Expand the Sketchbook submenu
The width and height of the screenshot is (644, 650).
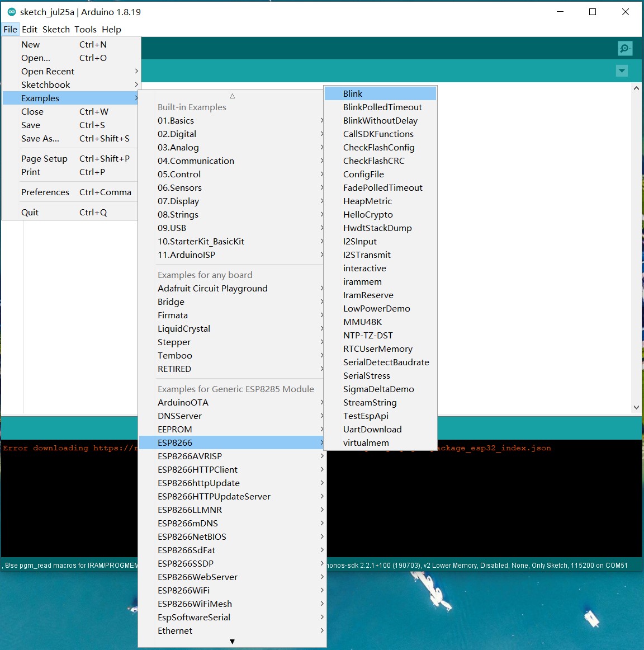70,84
